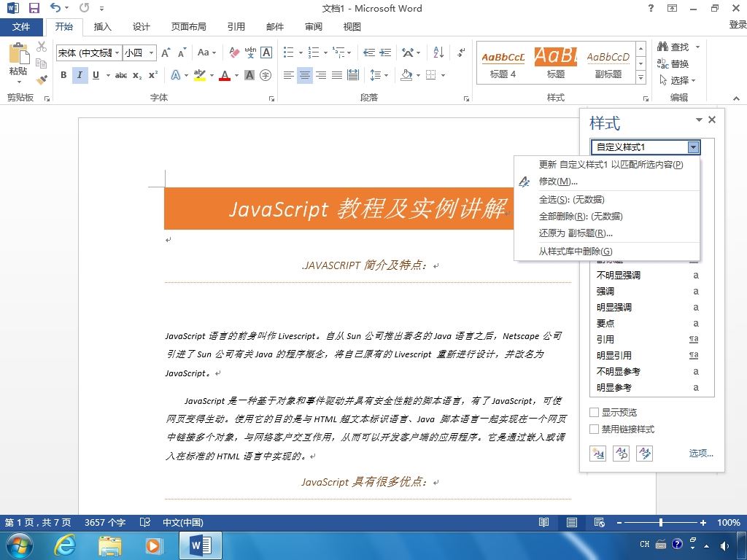The height and width of the screenshot is (560, 747).
Task: Apply the 标题 4 style from gallery
Action: (x=503, y=63)
